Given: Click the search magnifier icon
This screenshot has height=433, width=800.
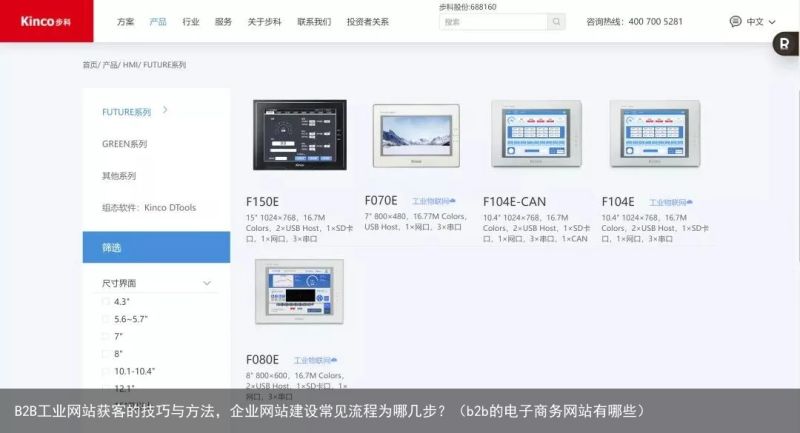Looking at the screenshot, I should [556, 22].
